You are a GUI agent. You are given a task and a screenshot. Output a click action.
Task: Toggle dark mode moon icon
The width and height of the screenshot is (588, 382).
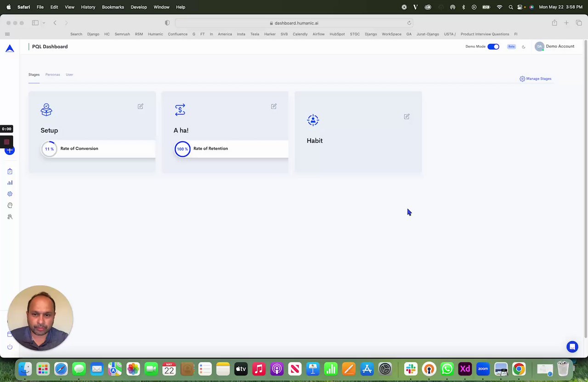tap(524, 47)
